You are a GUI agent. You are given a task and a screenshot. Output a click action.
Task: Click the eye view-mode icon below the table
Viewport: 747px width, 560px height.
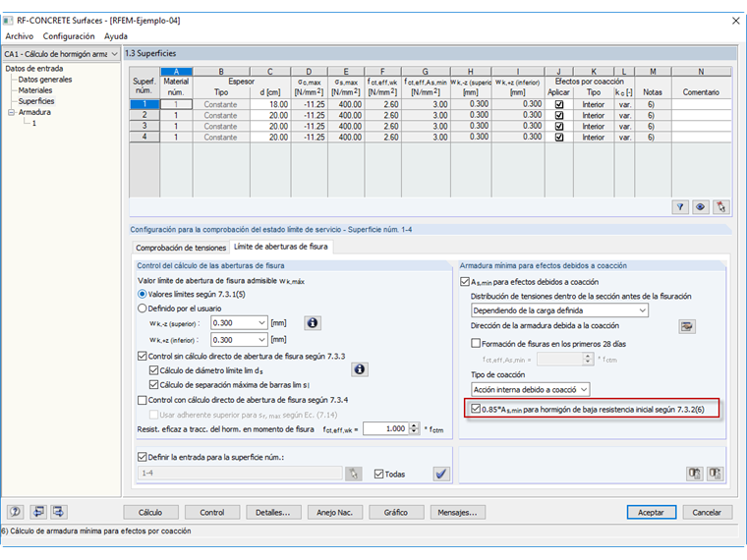(x=700, y=207)
